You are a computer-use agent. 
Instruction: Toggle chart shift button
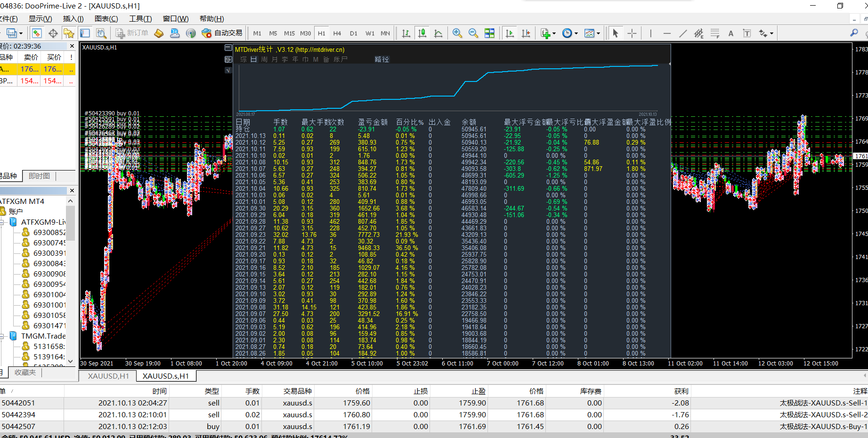526,33
